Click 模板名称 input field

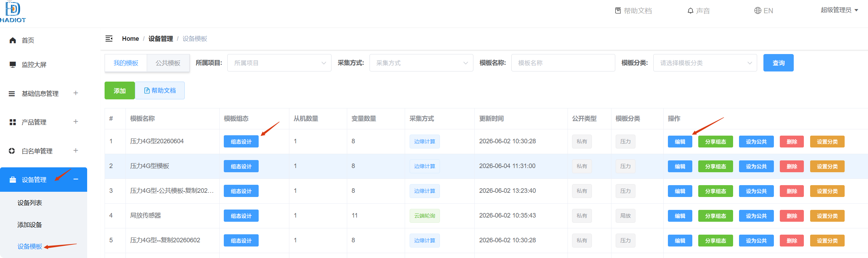click(x=563, y=63)
